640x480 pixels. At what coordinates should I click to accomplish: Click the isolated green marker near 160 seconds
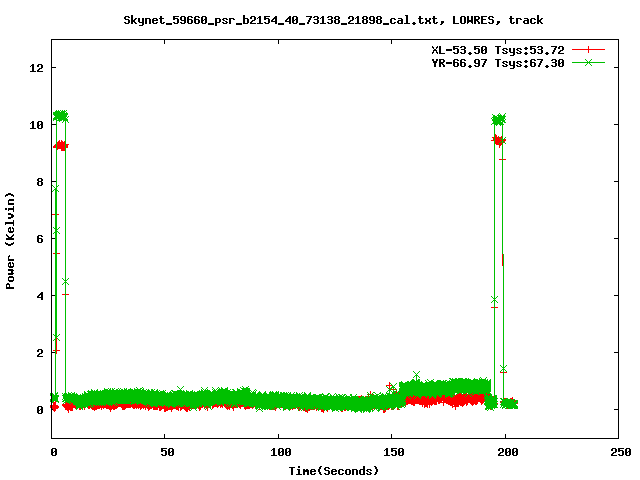point(416,375)
